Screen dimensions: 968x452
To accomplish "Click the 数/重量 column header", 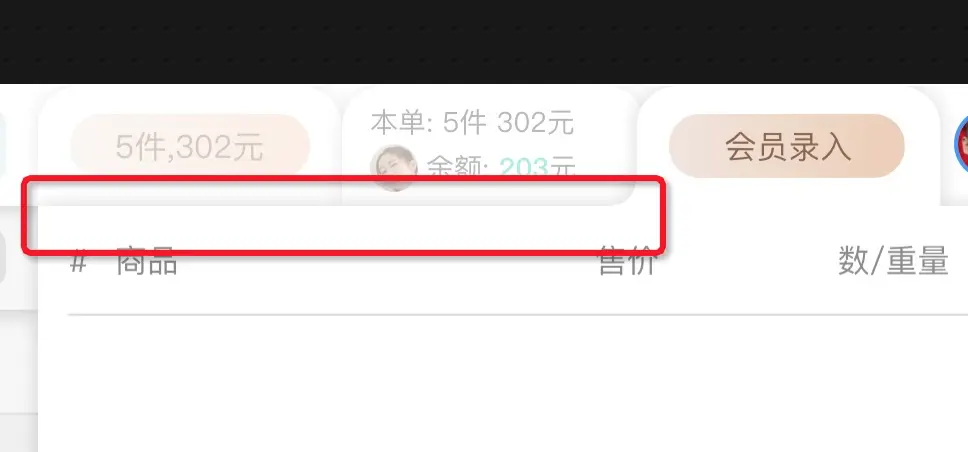I will point(893,261).
